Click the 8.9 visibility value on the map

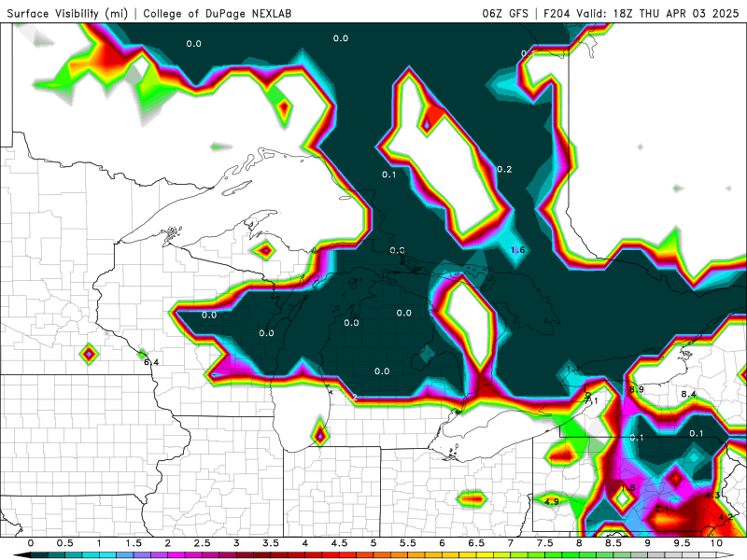637,389
